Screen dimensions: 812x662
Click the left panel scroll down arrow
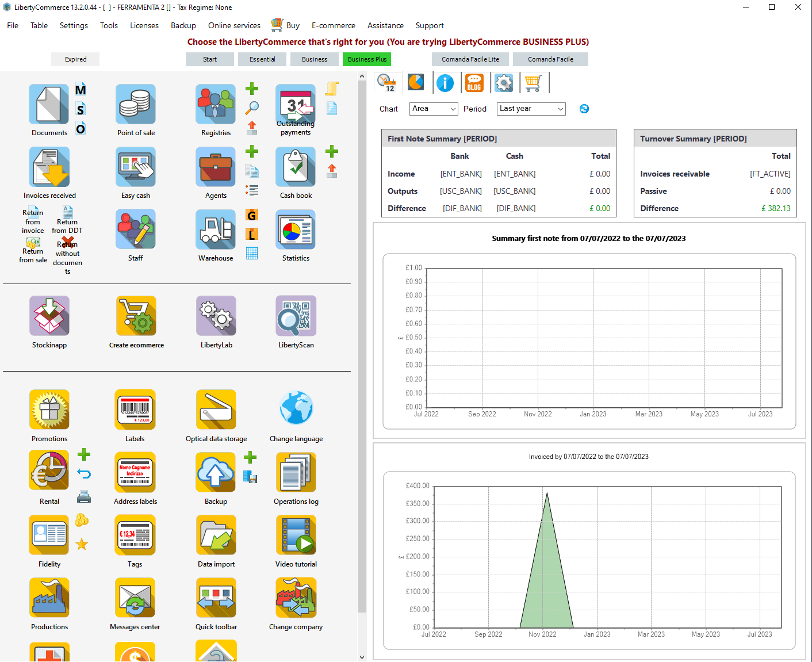(x=362, y=657)
